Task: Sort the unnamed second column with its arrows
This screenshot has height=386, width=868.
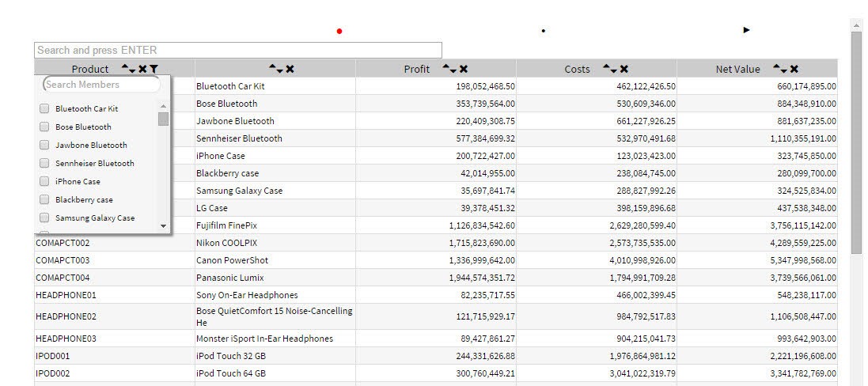Action: tap(275, 70)
